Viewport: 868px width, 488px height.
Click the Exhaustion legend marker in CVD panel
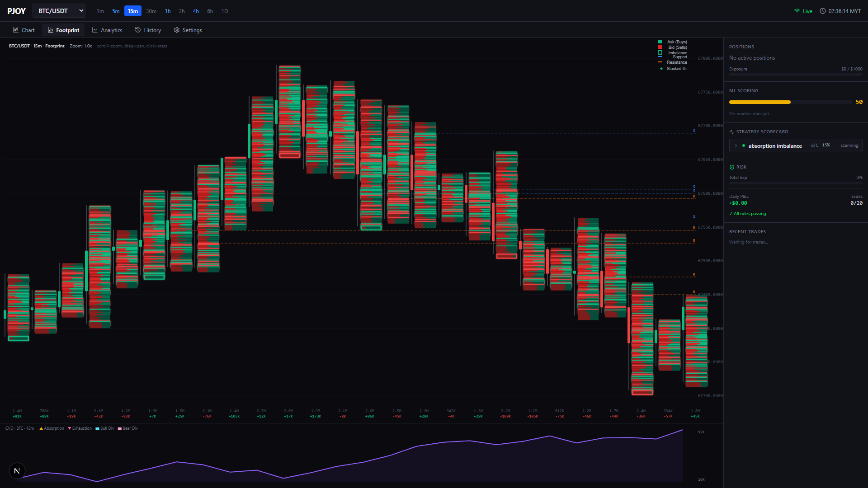click(x=70, y=428)
